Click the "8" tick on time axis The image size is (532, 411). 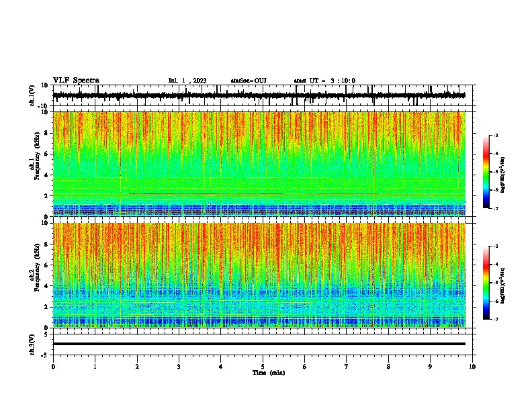(388, 367)
